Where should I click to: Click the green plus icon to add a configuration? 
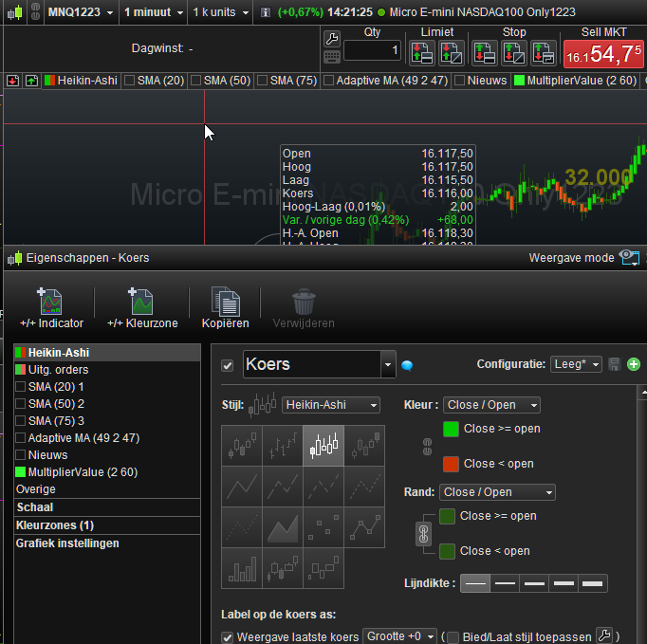634,364
